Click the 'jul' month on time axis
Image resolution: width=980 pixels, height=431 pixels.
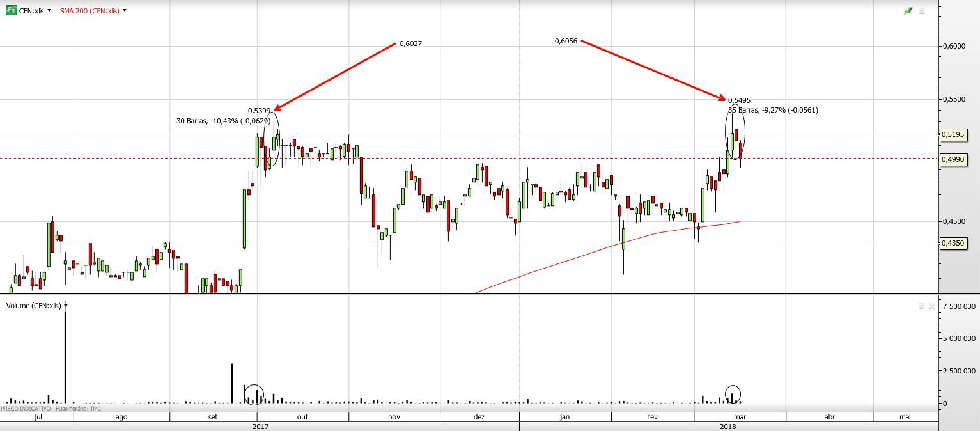[x=38, y=417]
